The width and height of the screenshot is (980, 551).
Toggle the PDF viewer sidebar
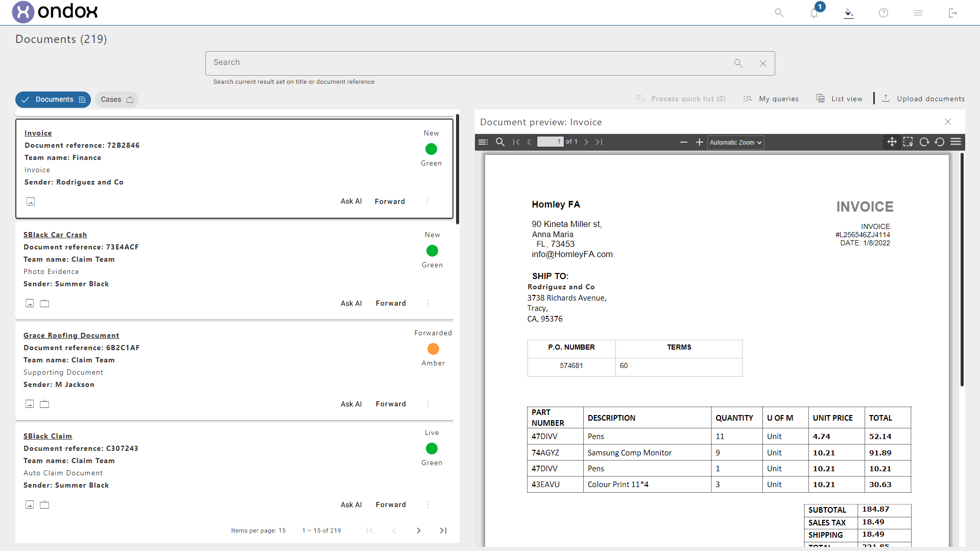click(483, 142)
